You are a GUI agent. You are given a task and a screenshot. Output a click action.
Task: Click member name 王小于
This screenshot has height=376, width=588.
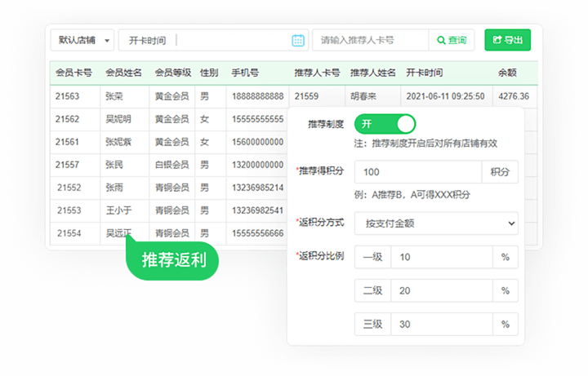118,210
